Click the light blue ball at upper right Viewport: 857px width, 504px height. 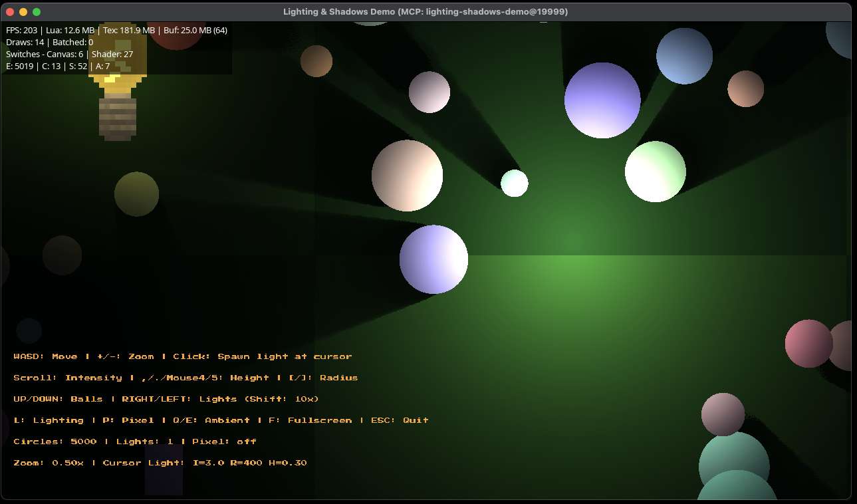(x=684, y=56)
